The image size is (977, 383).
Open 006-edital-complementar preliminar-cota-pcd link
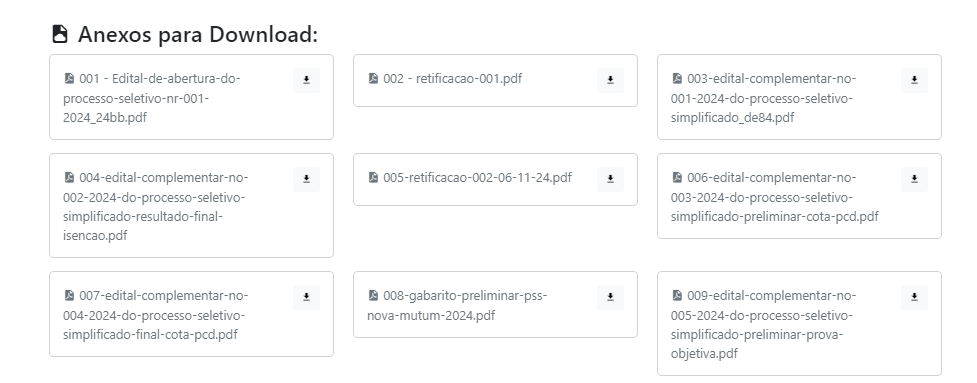(774, 197)
